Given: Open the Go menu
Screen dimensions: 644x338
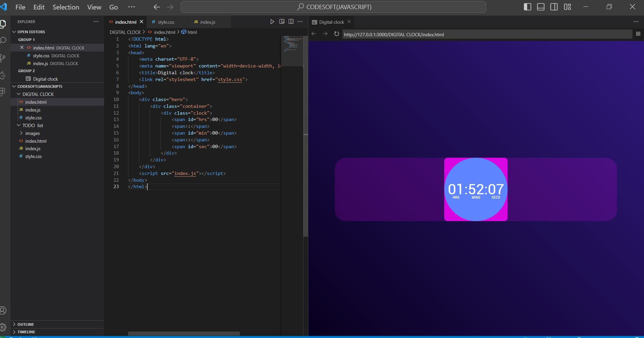Looking at the screenshot, I should (113, 7).
